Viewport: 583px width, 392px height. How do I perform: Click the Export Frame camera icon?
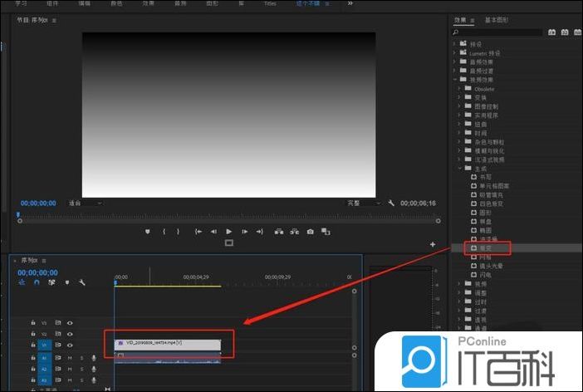coord(310,232)
